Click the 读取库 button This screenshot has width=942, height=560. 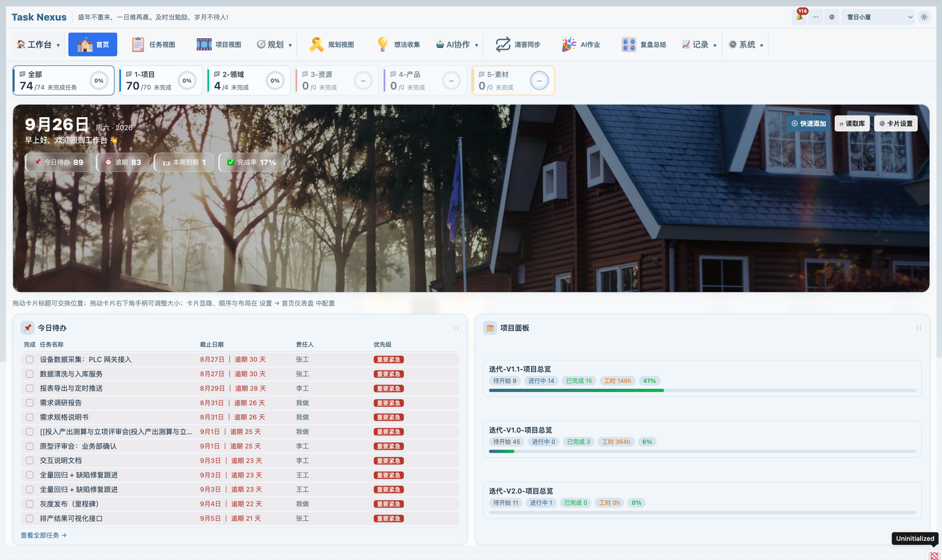[852, 124]
